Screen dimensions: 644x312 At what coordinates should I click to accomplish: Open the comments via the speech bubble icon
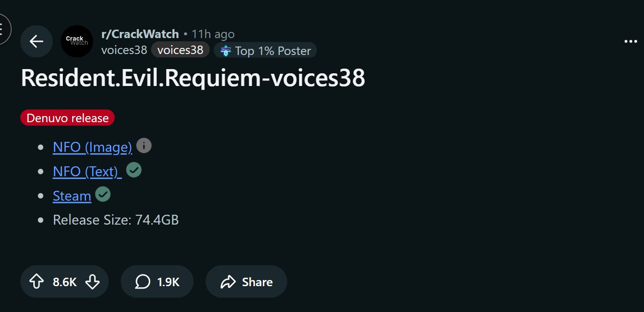[x=142, y=281]
